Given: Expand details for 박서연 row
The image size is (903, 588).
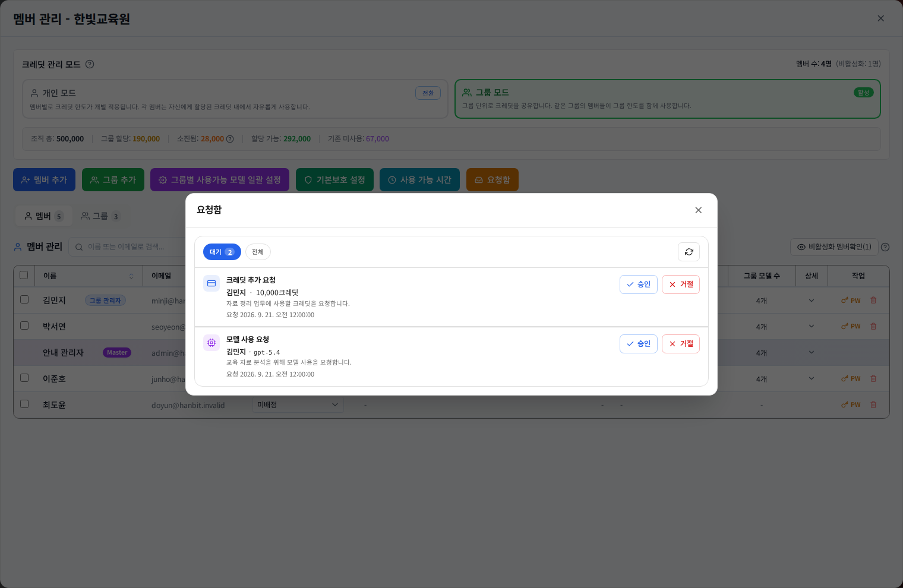Looking at the screenshot, I should 812,327.
